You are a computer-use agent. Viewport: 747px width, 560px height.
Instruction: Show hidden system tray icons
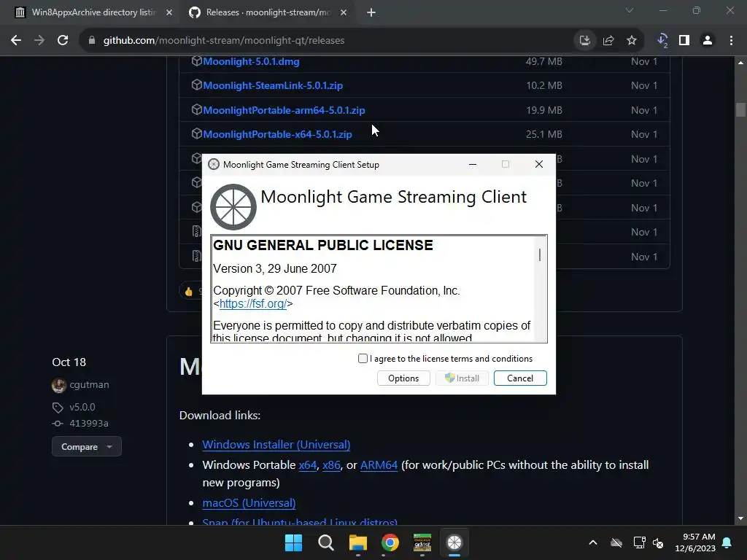pyautogui.click(x=593, y=542)
